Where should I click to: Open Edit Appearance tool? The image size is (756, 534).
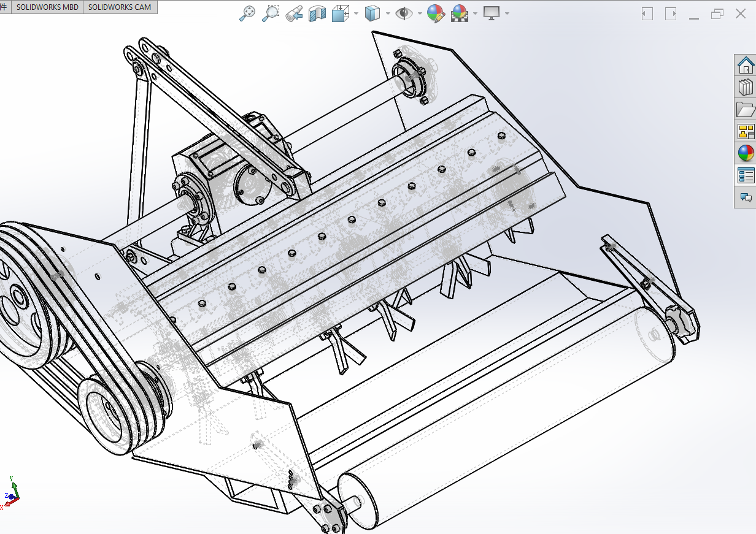pos(436,13)
